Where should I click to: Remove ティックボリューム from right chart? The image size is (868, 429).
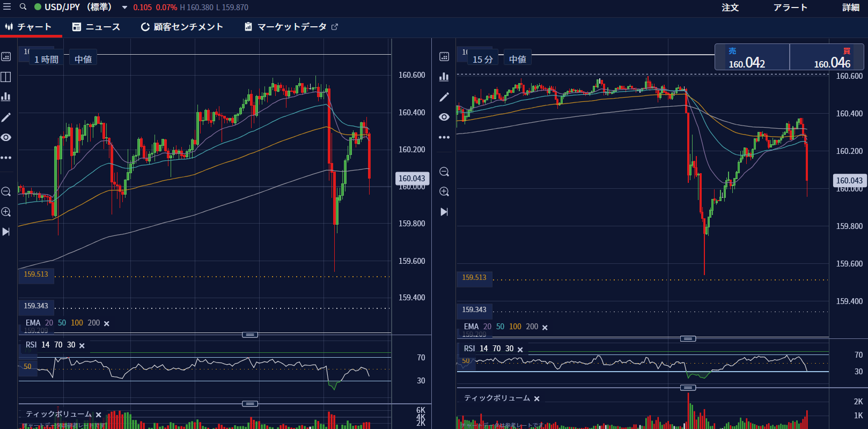(537, 398)
